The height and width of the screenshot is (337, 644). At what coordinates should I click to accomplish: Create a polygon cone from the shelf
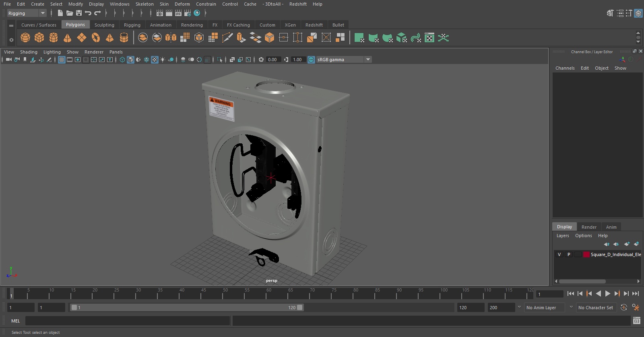(x=67, y=38)
